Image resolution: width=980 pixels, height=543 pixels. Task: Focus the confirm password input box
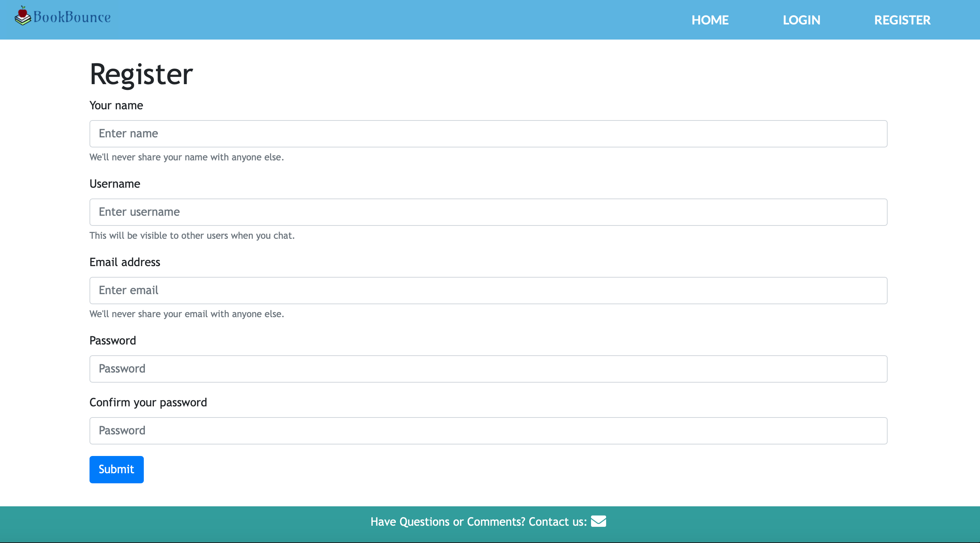pyautogui.click(x=488, y=430)
